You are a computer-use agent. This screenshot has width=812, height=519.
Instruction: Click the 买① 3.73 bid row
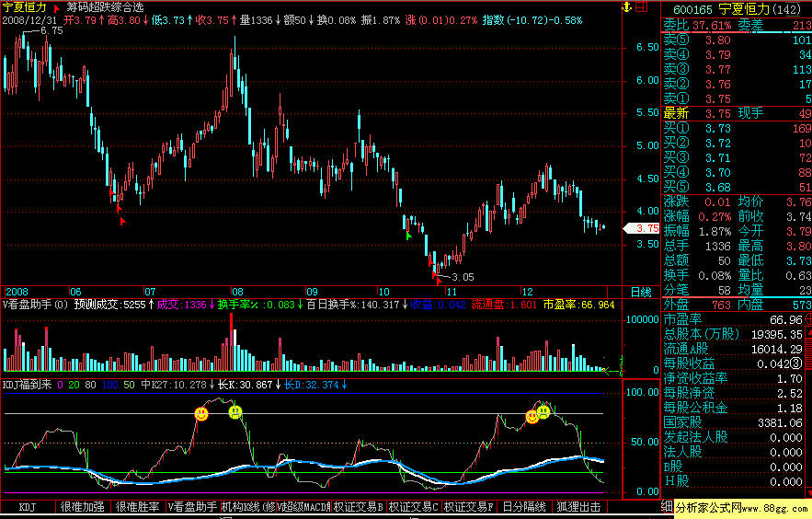coord(737,128)
